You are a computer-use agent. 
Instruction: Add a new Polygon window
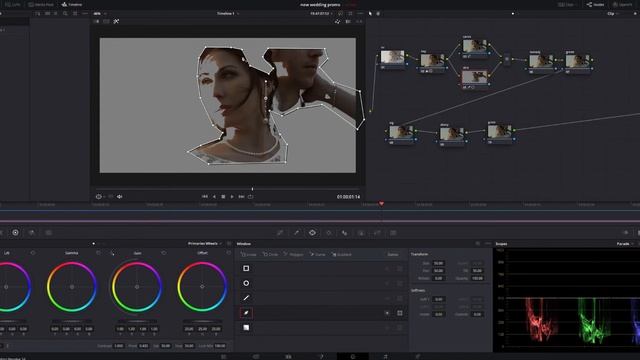click(x=293, y=255)
